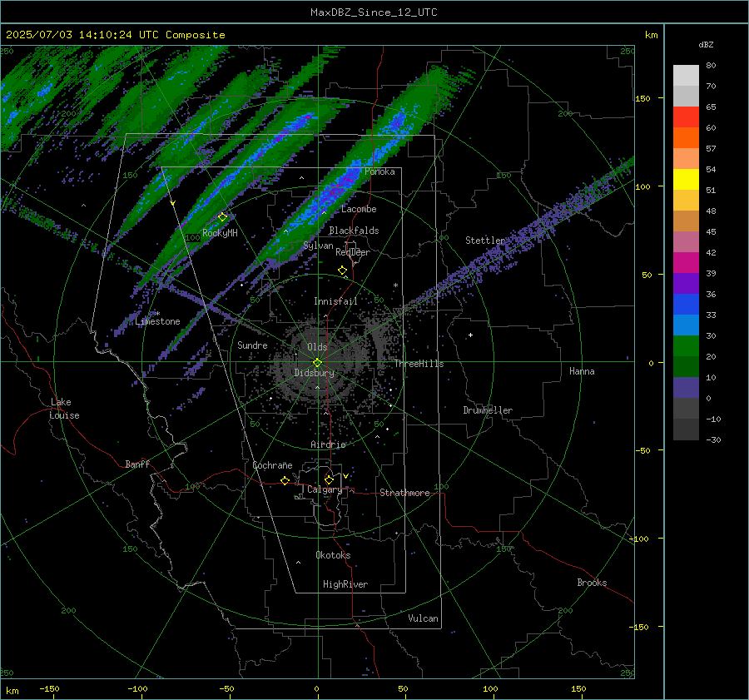Pick the magenta 39–42 dBZ legend swatch

click(686, 263)
